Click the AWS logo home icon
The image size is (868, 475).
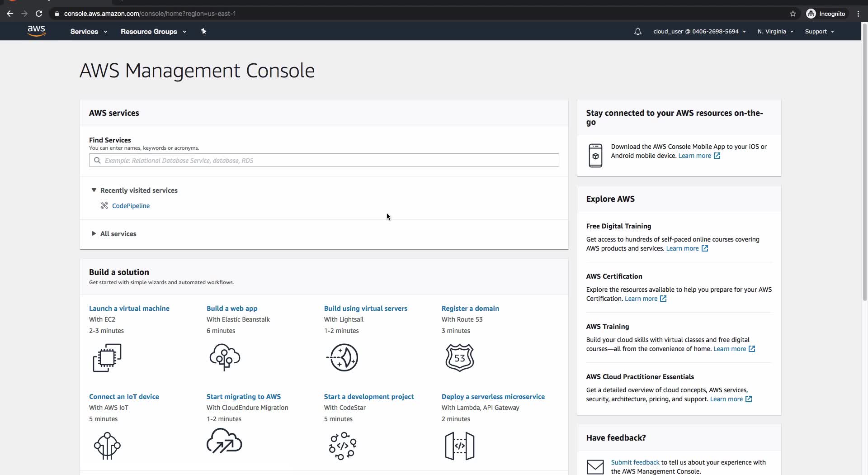point(36,31)
